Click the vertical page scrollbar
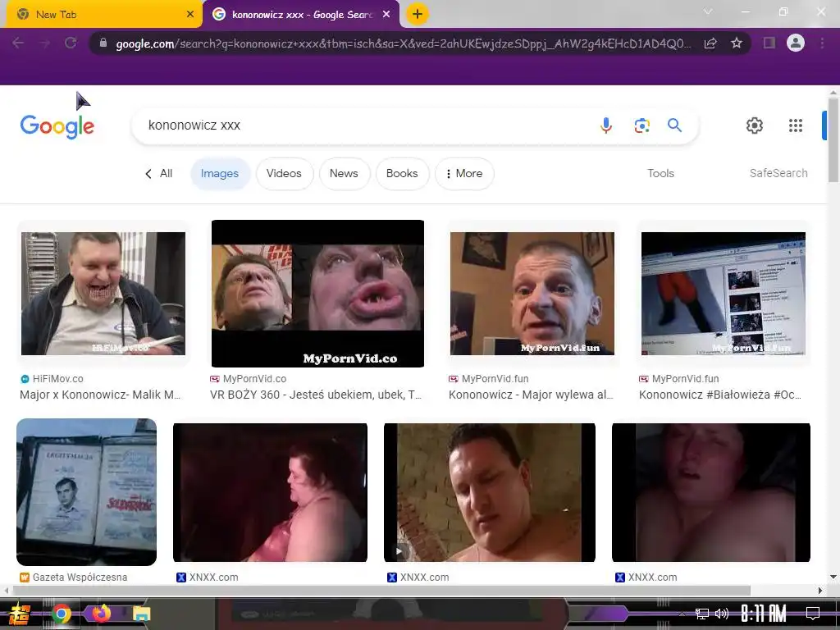Viewport: 840px width, 630px height. pos(833,140)
